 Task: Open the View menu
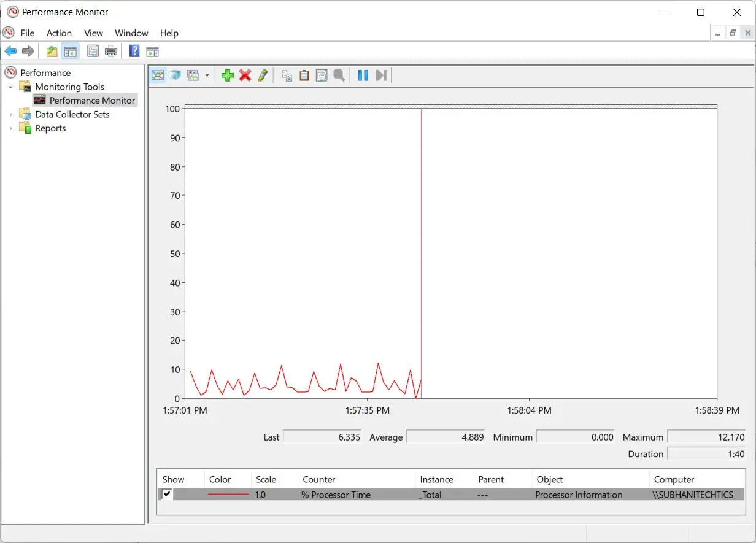click(x=93, y=33)
